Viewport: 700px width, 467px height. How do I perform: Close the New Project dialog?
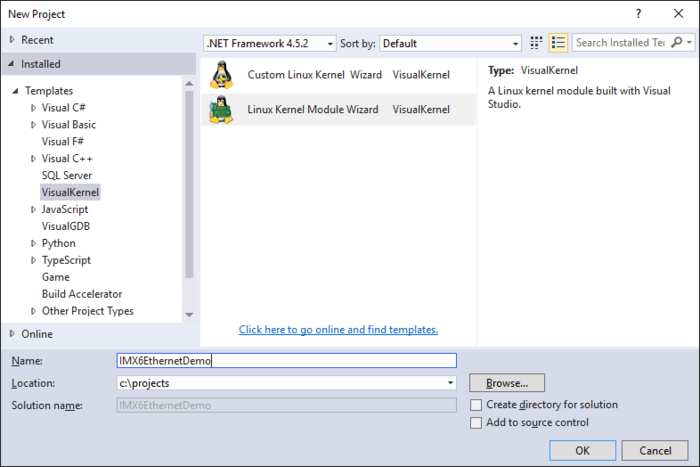tap(679, 14)
